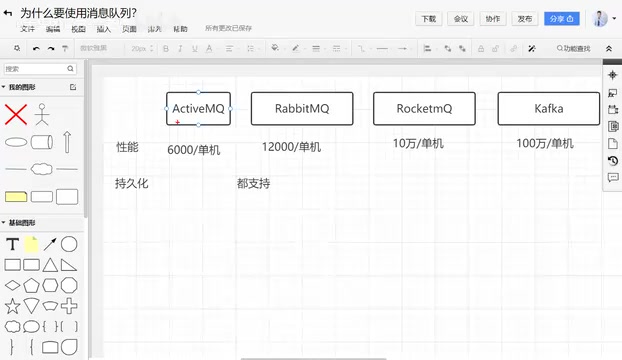The height and width of the screenshot is (360, 622).
Task: Collapse the 我的图形 section
Action: tap(4, 87)
